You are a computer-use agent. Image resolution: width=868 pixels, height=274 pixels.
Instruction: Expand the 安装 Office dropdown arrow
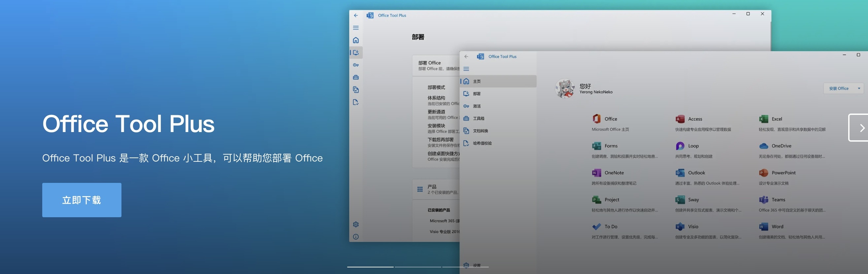pos(859,88)
